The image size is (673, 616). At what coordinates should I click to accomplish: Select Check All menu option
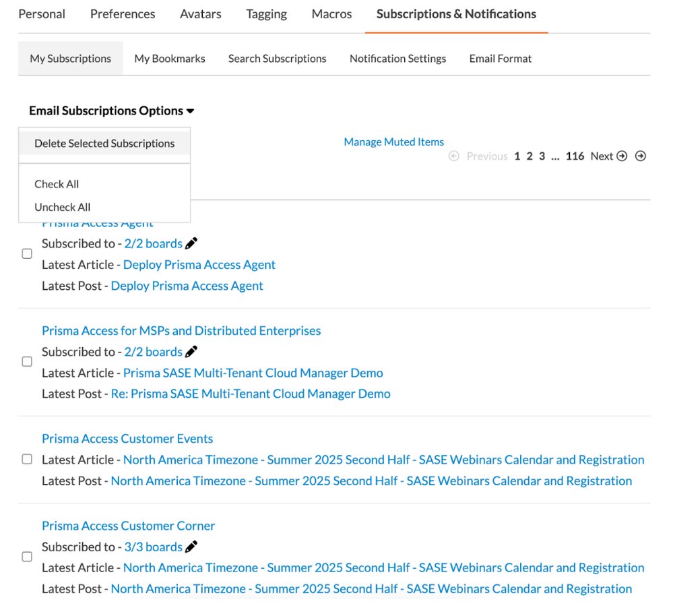point(57,184)
